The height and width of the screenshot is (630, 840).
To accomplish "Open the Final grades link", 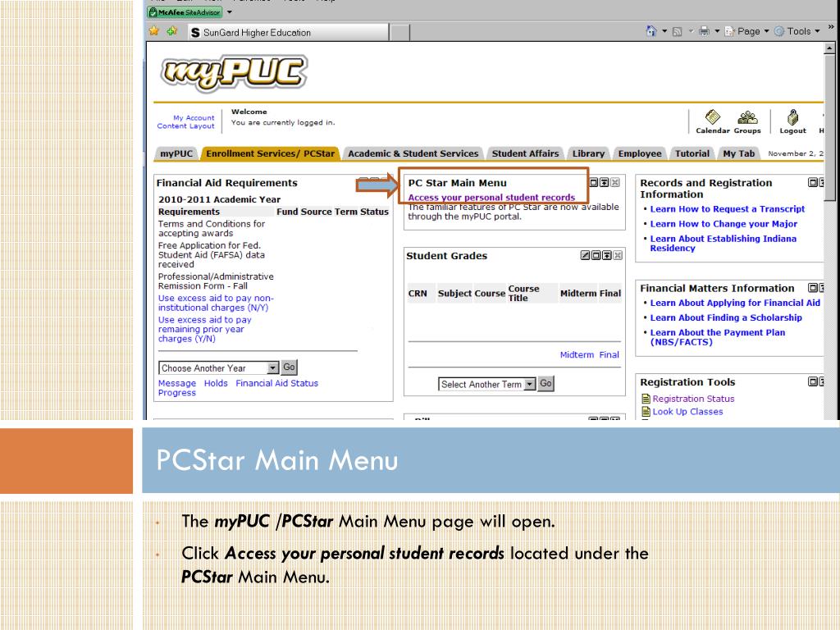I will point(609,354).
